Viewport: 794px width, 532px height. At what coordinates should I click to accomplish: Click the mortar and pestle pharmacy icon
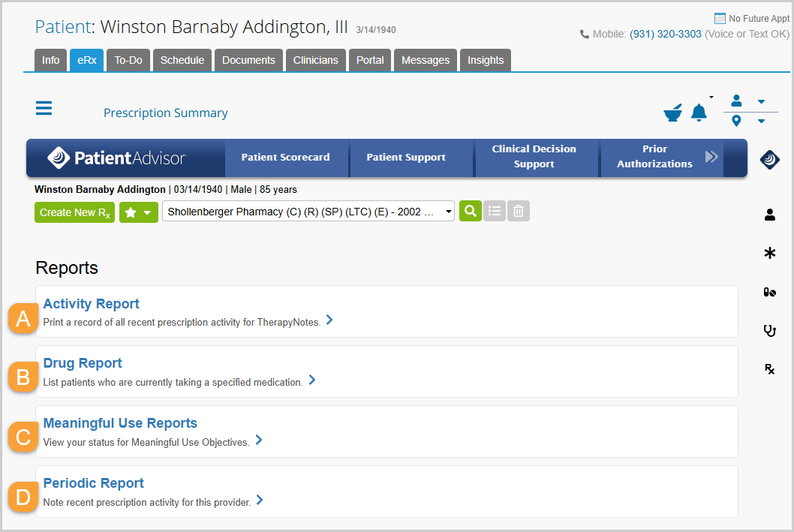tap(672, 113)
